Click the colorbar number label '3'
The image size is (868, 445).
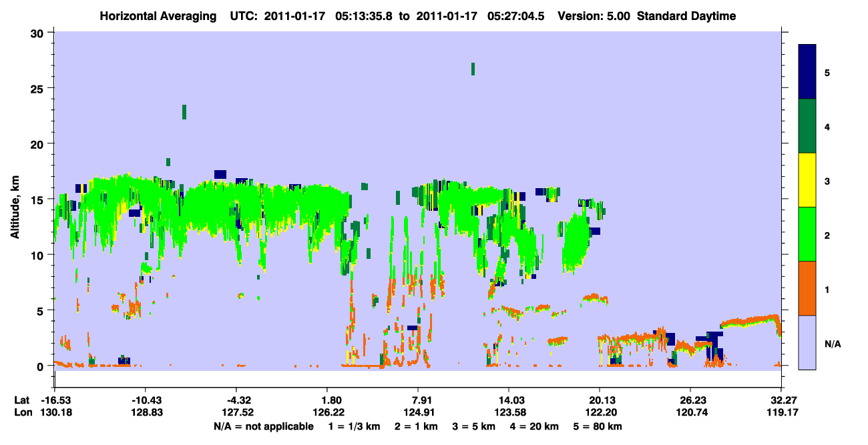[827, 180]
